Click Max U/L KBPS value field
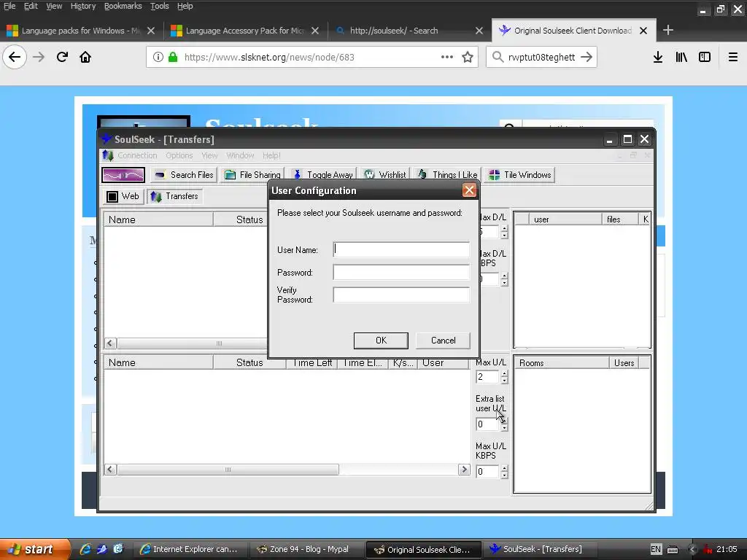The image size is (747, 560). [x=487, y=472]
